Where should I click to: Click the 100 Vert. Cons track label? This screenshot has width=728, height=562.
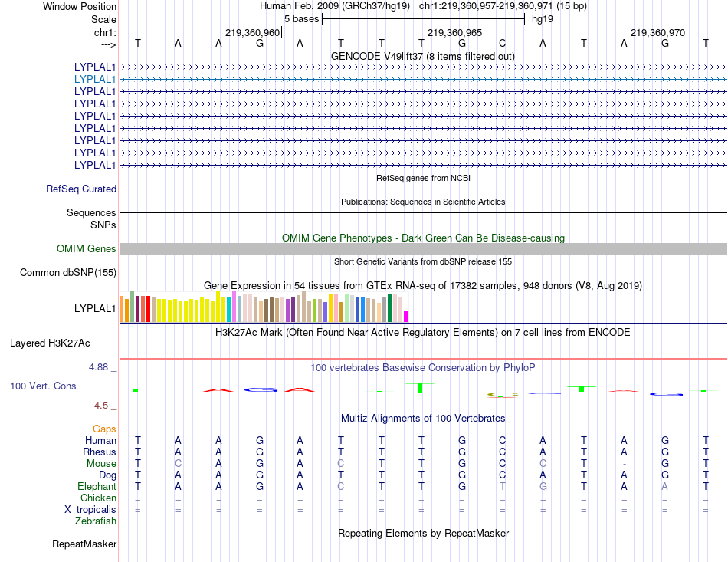point(43,386)
